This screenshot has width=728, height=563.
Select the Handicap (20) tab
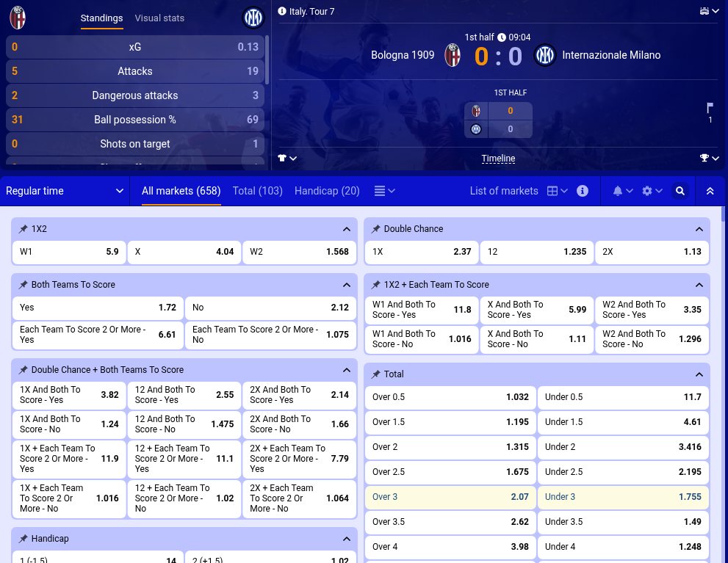pyautogui.click(x=327, y=191)
